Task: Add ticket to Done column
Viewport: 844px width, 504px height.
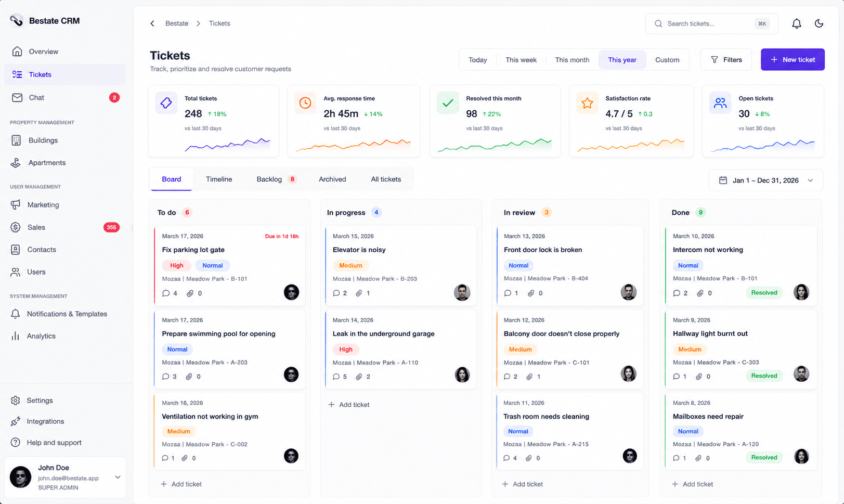Action: (x=692, y=484)
